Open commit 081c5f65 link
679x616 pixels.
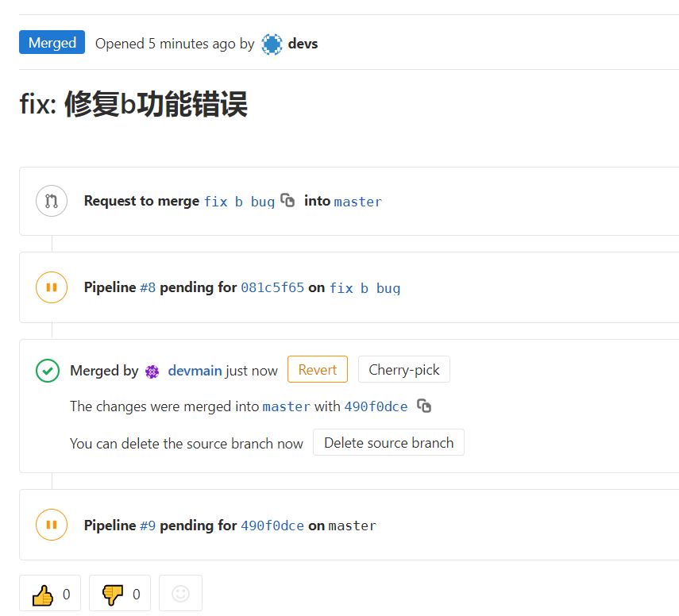click(x=272, y=287)
